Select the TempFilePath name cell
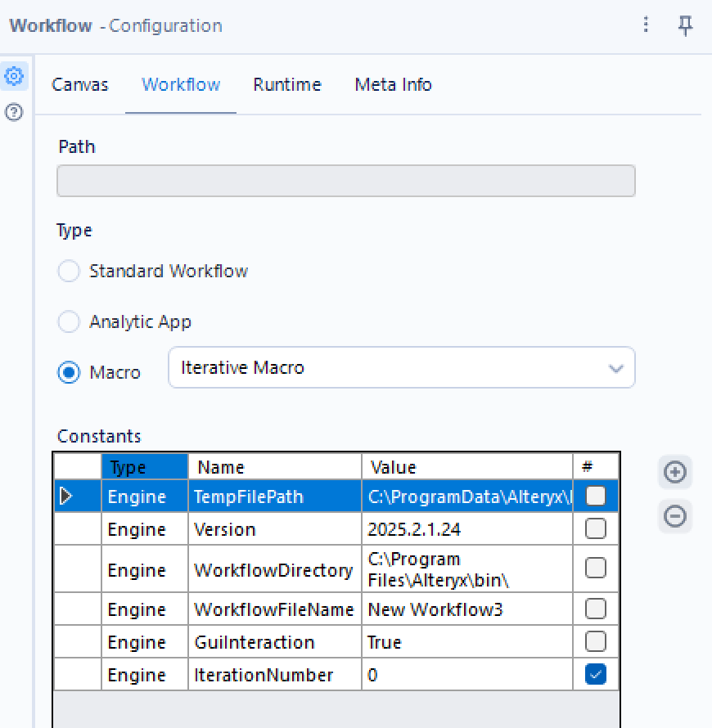 pos(275,497)
